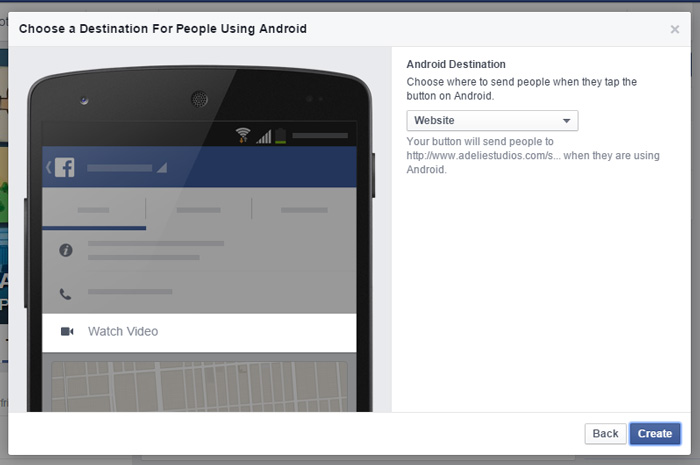Close the Choose a Destination dialog
Viewport: 700px width, 465px height.
point(675,30)
